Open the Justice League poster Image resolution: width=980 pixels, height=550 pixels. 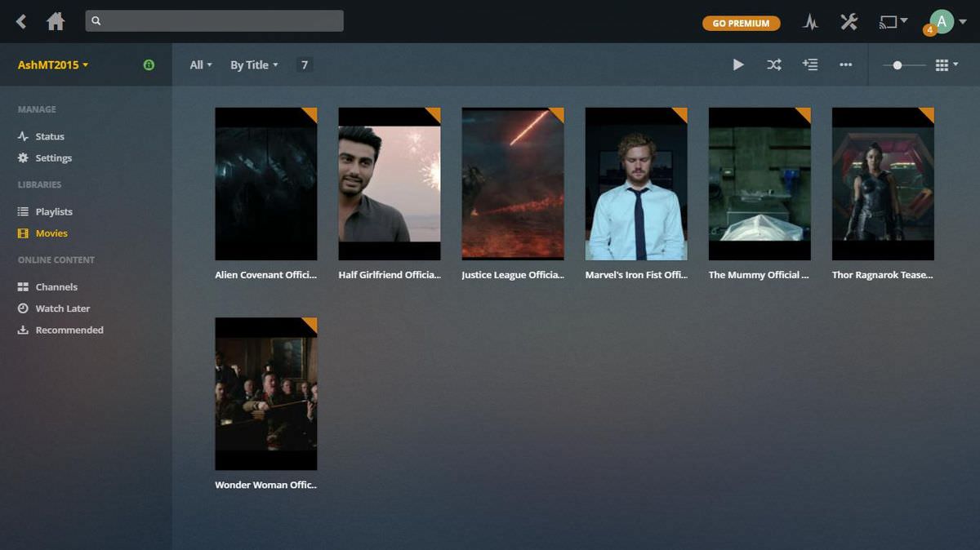coord(513,184)
